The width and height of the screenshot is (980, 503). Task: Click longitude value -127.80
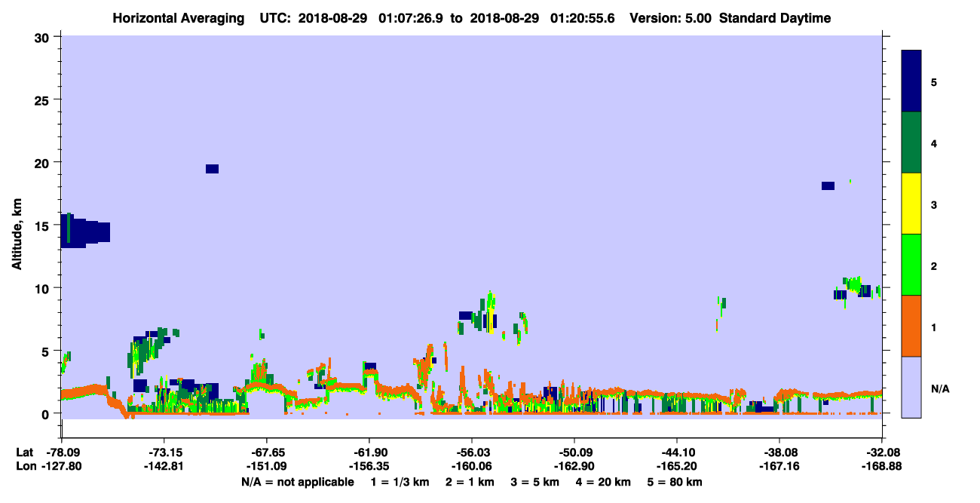60,467
